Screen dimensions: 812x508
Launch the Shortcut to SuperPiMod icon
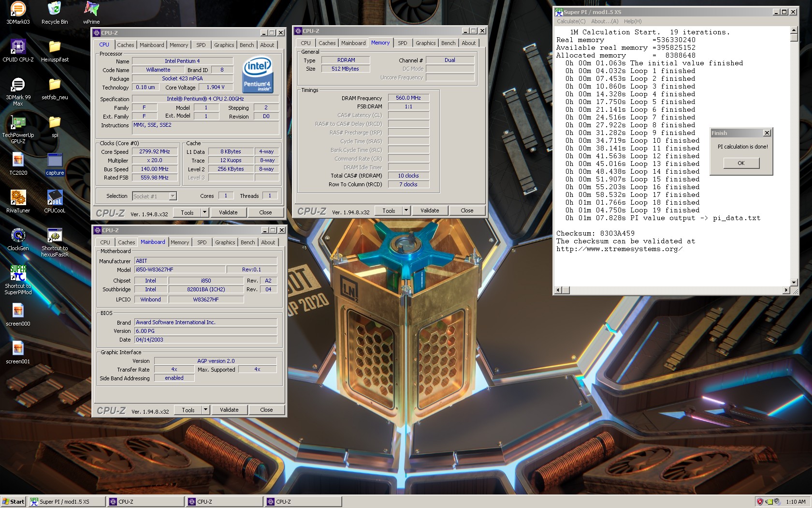(x=18, y=280)
